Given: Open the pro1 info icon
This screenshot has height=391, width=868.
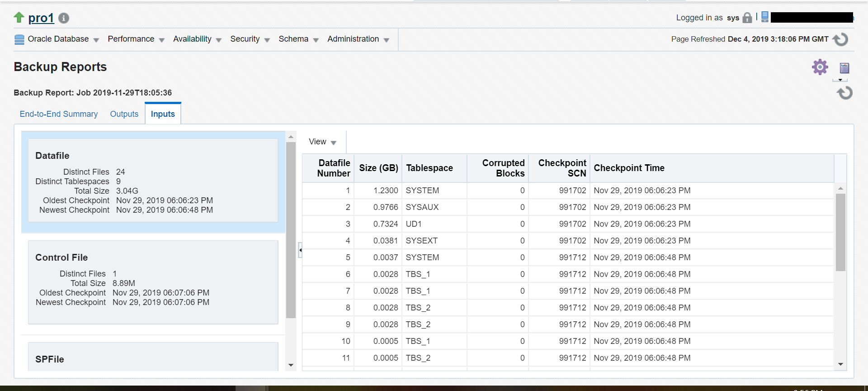Looking at the screenshot, I should click(x=64, y=18).
